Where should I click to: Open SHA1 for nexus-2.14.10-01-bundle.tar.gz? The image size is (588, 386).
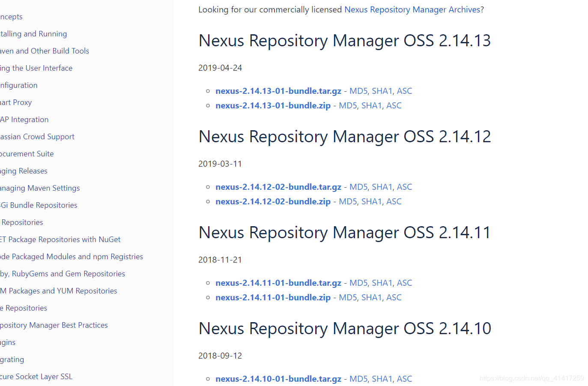tap(382, 379)
